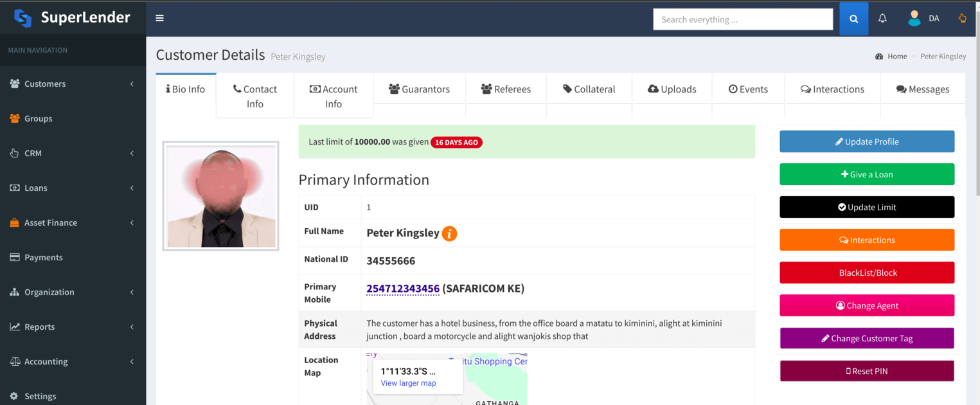Click the Asset Finance bag icon

[x=15, y=222]
